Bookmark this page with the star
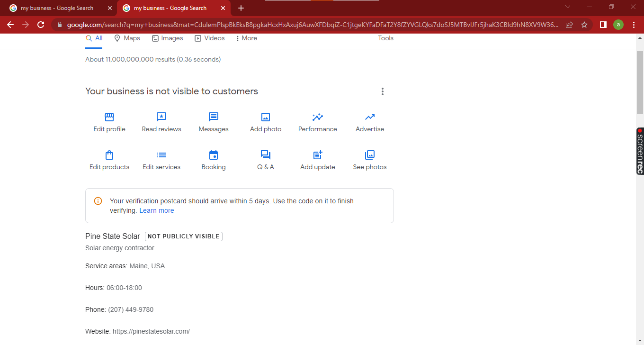 (x=584, y=25)
